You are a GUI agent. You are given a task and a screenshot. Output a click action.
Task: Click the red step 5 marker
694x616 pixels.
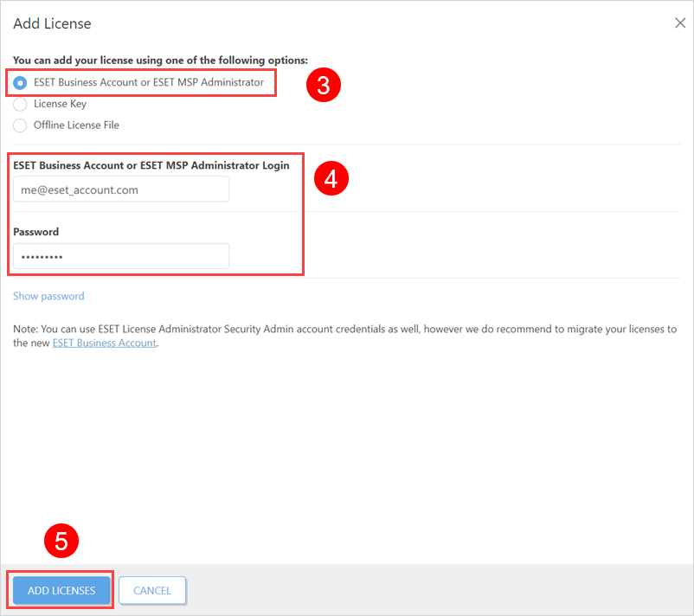(x=61, y=541)
